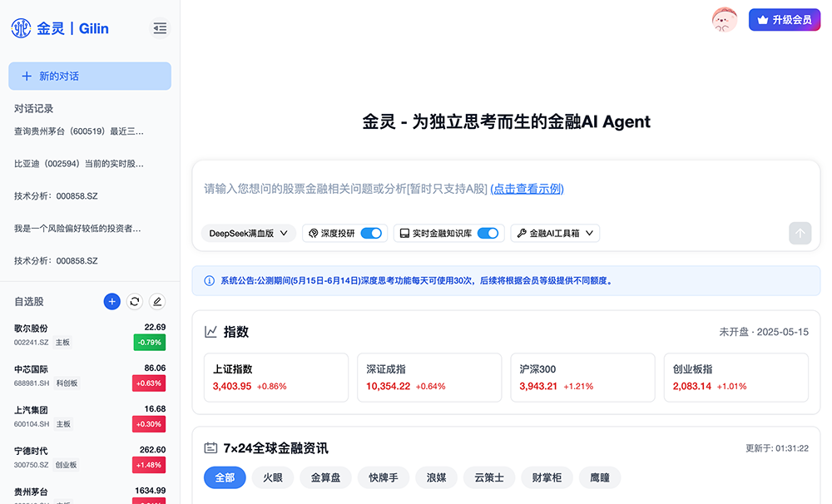832x504 pixels.
Task: Click the 自选股 section heading
Action: point(28,301)
